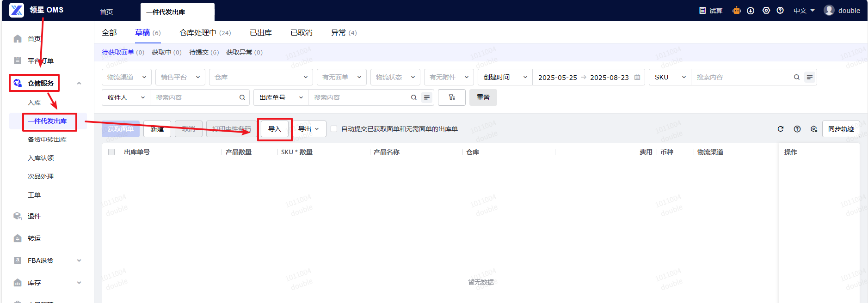This screenshot has height=303, width=868.
Task: Open 入库 under 仓储服务
Action: tap(34, 103)
